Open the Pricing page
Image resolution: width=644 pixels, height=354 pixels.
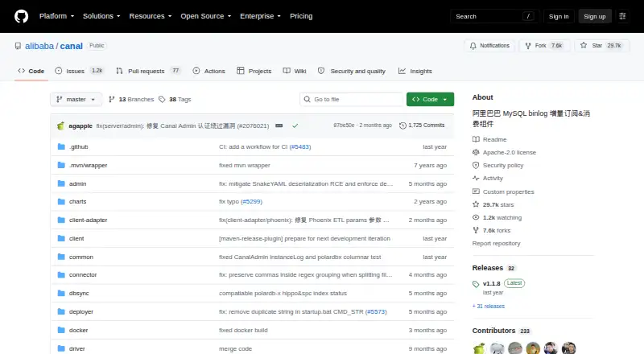coord(301,16)
